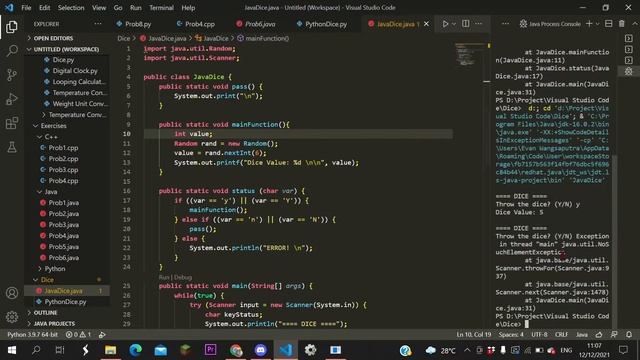Run the Java file with play button
Image resolution: width=640 pixels, height=360 pixels.
445,24
